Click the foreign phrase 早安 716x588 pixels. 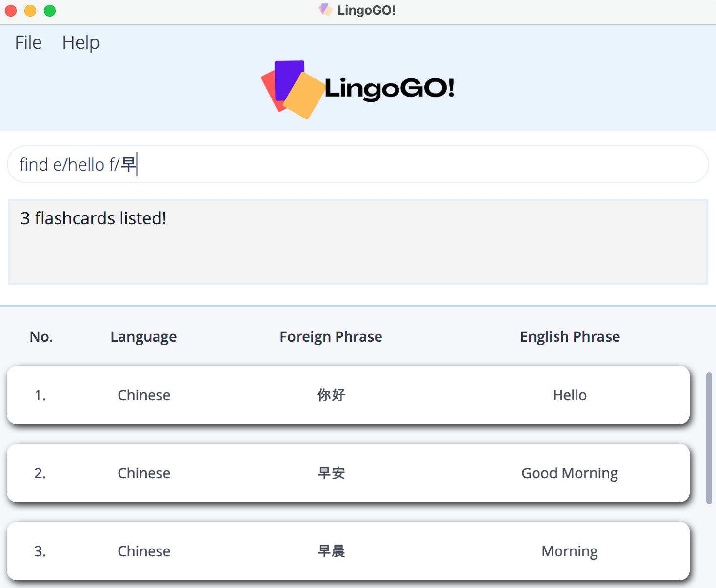[x=331, y=473]
